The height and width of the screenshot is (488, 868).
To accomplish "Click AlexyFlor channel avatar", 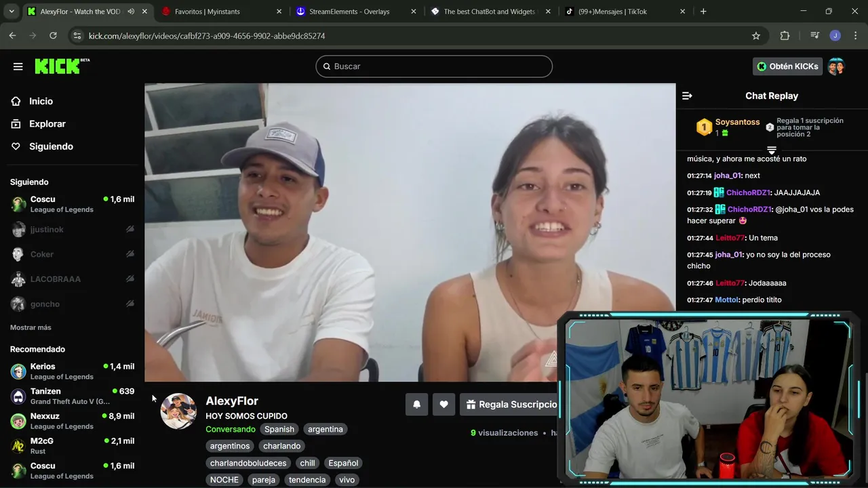I will tap(178, 411).
